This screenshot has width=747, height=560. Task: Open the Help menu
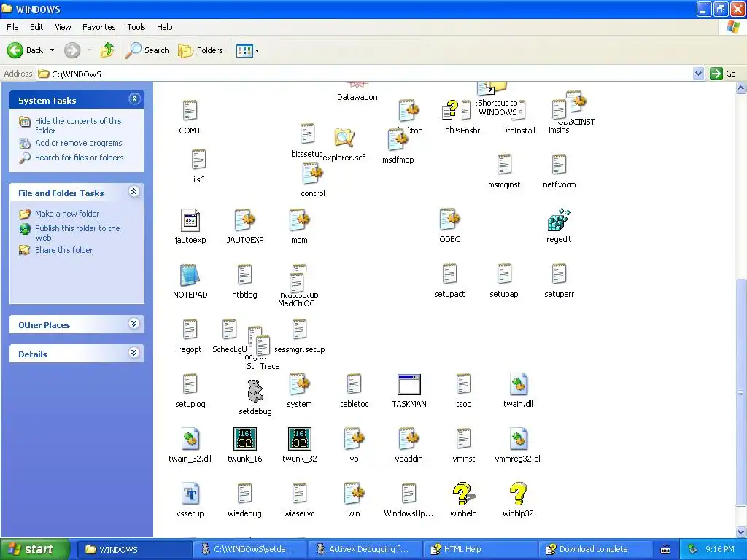[x=164, y=27]
